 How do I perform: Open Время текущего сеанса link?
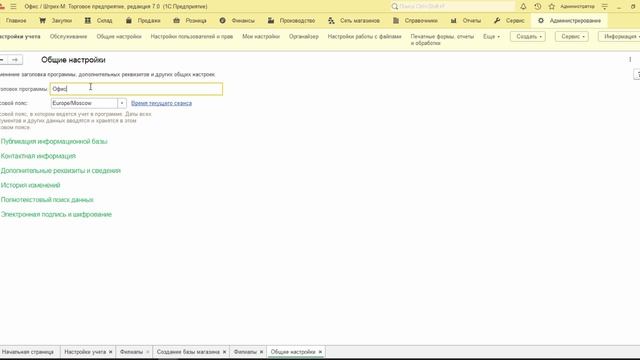click(x=161, y=103)
